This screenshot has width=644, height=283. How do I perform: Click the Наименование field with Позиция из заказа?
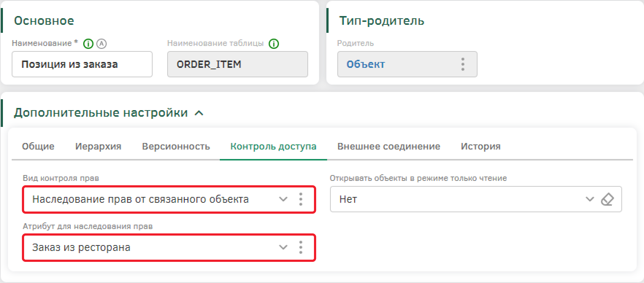click(x=82, y=64)
